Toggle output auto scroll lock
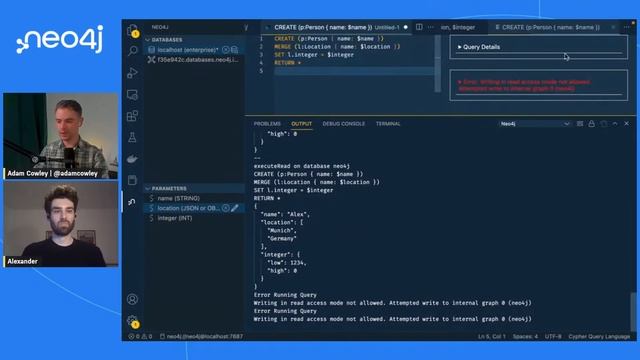This screenshot has height=360, width=640. (591, 124)
